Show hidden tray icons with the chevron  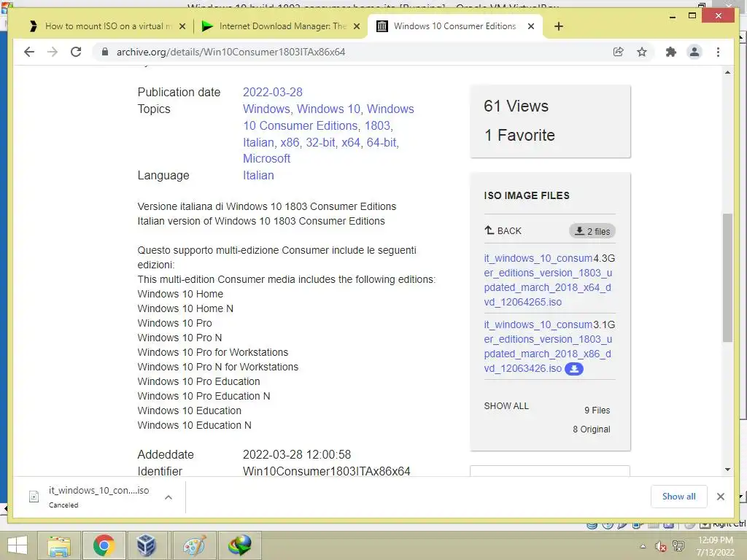(x=643, y=546)
